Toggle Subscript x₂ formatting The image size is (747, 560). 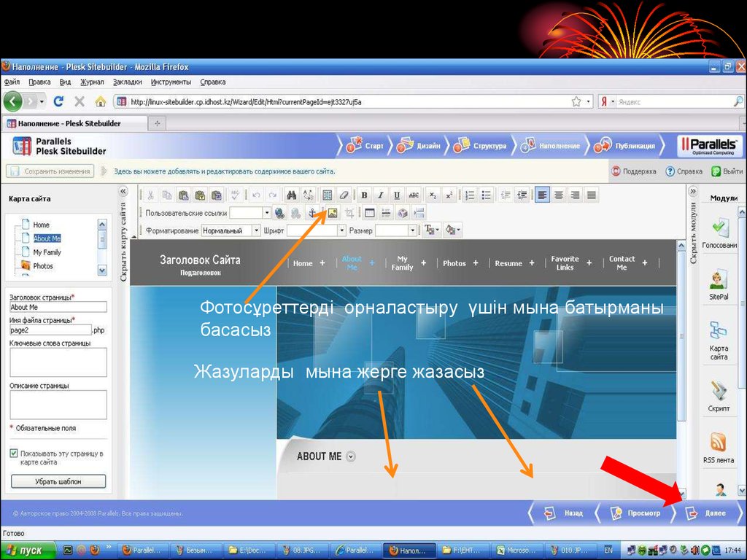(433, 195)
